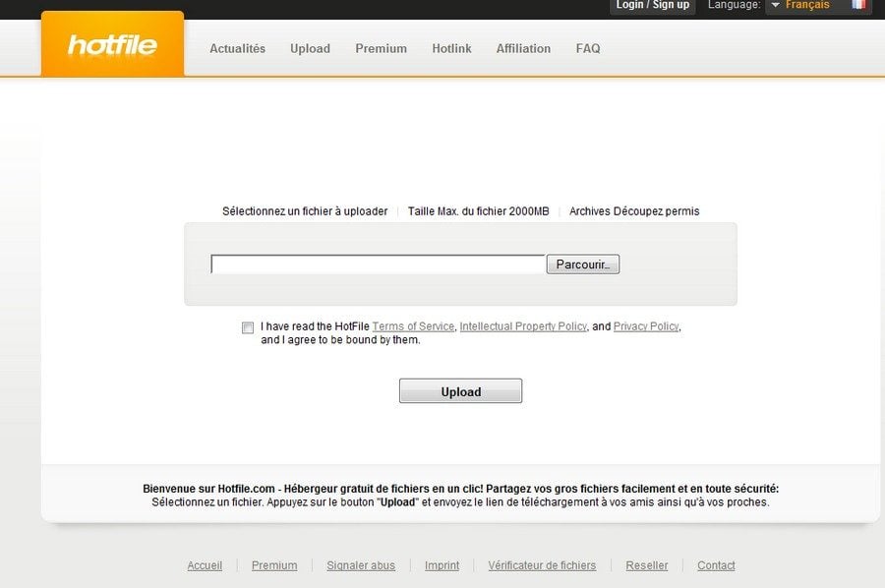Open the Premium navigation item
Screen dimensions: 885x588
(x=381, y=48)
